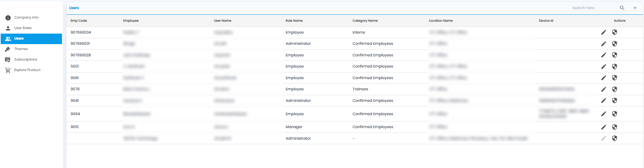Click the Company Info circle icon
Viewport: 644px width, 168px height.
pos(8,17)
